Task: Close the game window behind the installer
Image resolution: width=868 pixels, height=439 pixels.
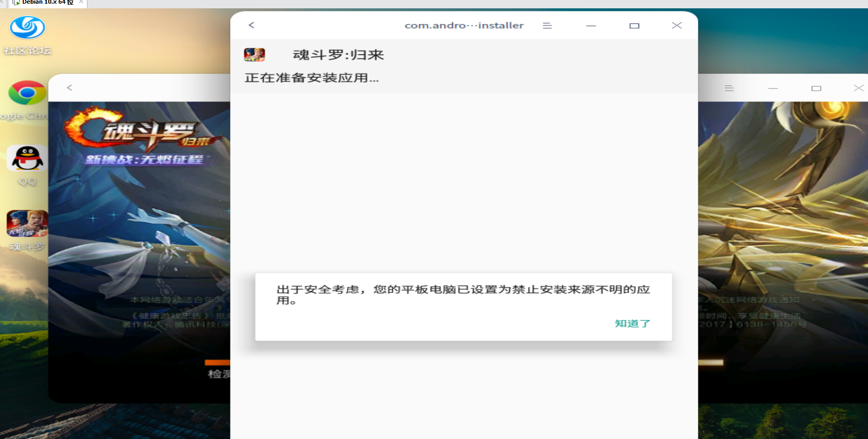Action: click(x=859, y=88)
